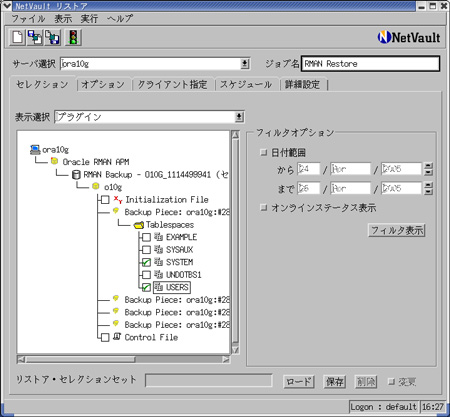450x417 pixels.
Task: Open the ヘルプ menu
Action: tap(120, 19)
